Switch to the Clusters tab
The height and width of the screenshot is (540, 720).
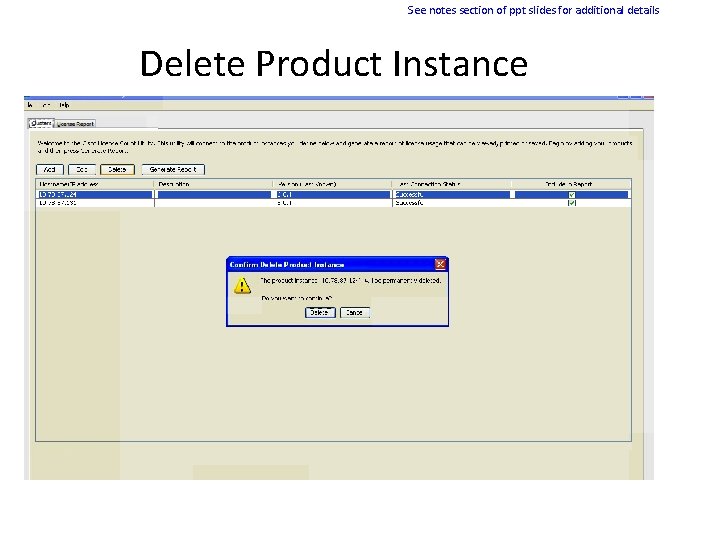(x=41, y=123)
